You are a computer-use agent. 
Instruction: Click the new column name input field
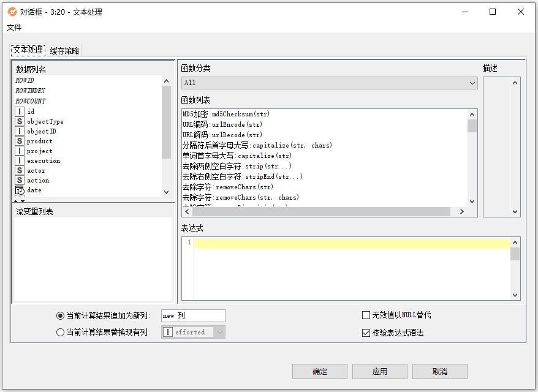tap(193, 316)
